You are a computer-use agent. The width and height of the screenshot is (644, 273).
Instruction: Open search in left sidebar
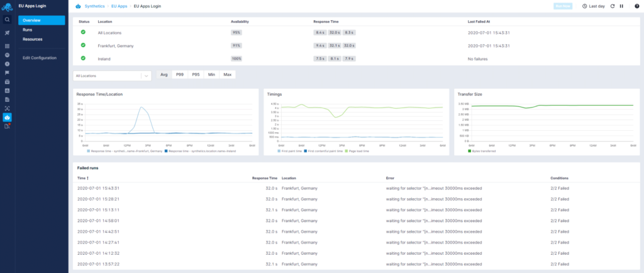tap(7, 19)
